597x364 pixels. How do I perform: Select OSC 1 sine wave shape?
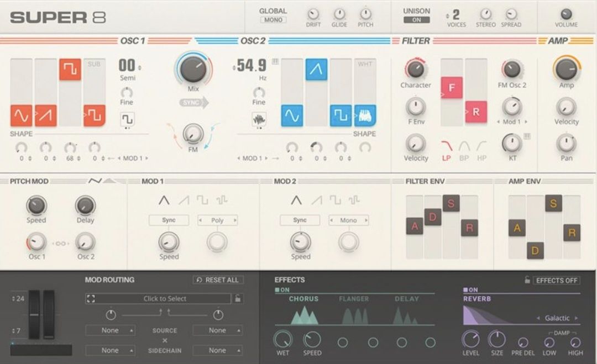click(x=21, y=115)
